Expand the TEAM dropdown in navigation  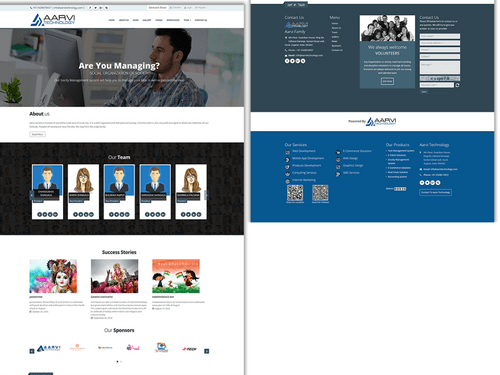187,20
